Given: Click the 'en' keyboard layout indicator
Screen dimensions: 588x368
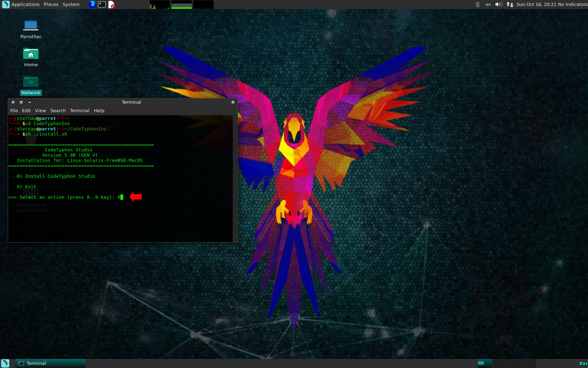Looking at the screenshot, I should 488,5.
